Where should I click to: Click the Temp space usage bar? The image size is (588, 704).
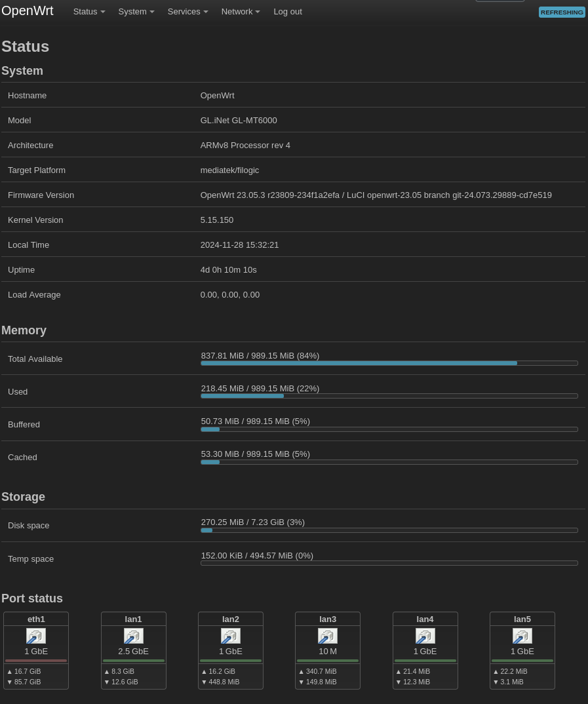tap(389, 563)
